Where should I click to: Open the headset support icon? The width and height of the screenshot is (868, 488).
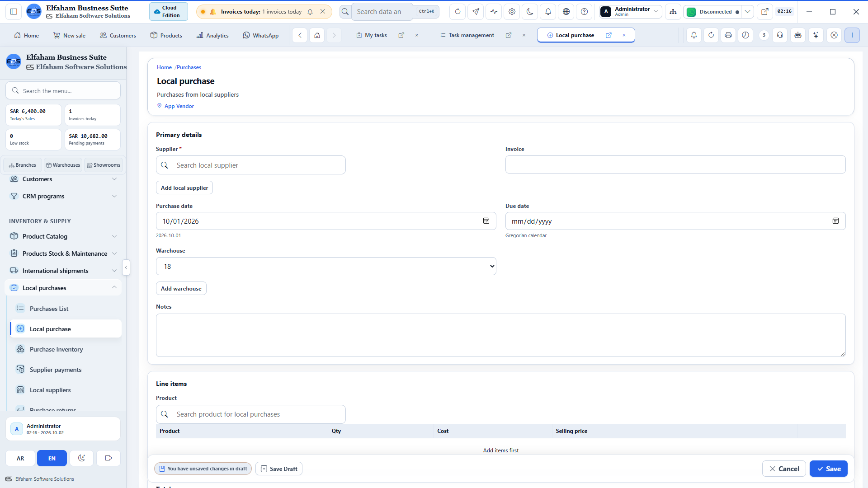pyautogui.click(x=780, y=35)
